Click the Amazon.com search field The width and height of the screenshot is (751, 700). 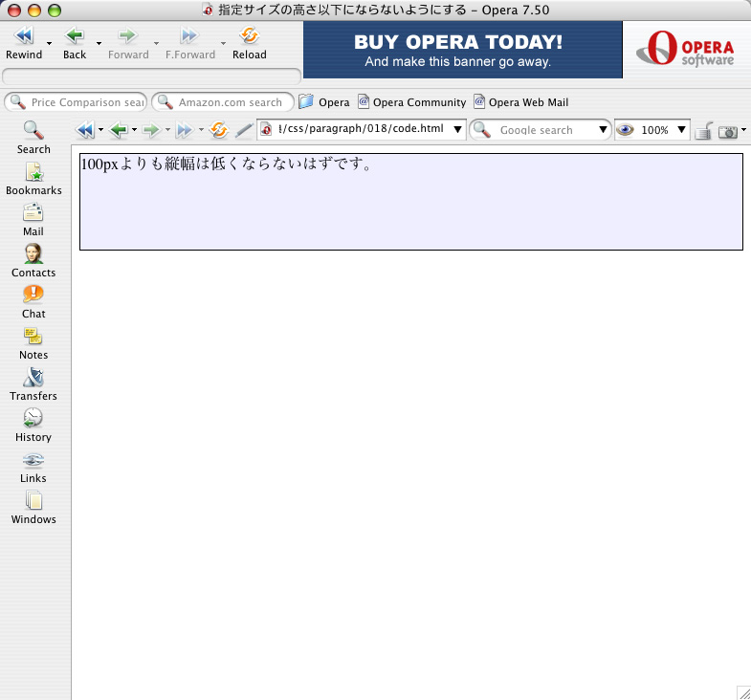[x=230, y=102]
